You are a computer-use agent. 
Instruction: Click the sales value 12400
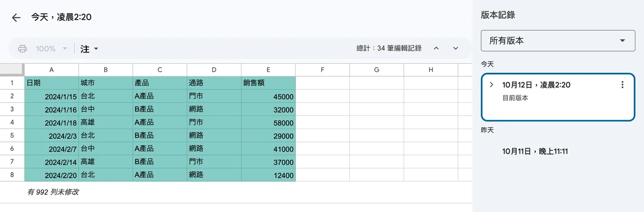click(x=268, y=175)
